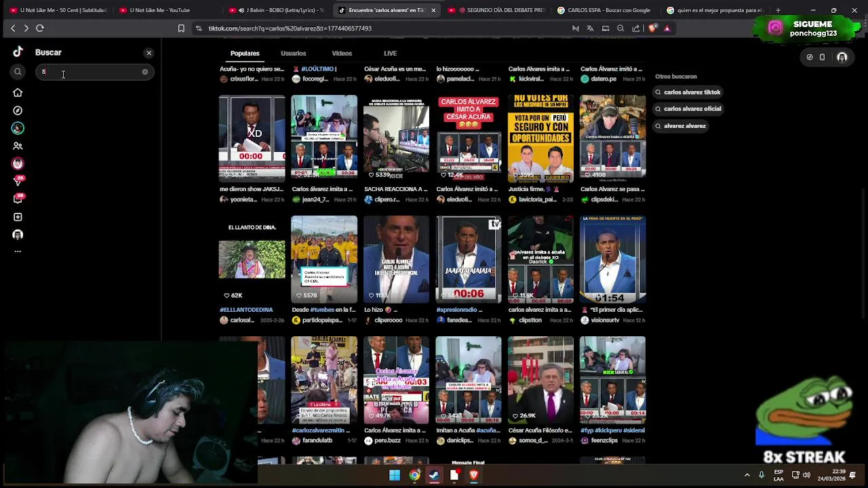Reload the TikTok page
This screenshot has width=868, height=488.
(40, 28)
